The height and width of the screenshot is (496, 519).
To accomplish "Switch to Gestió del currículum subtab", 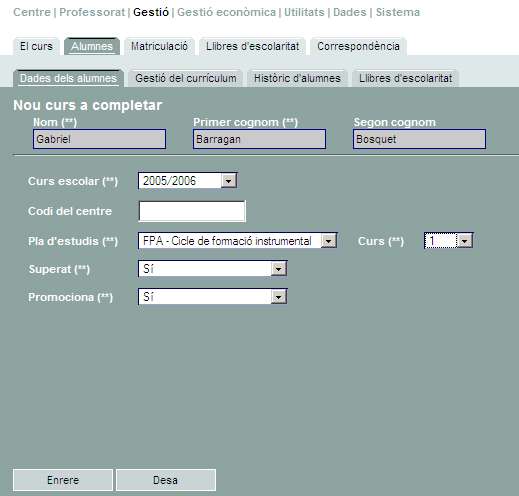I will coord(186,78).
